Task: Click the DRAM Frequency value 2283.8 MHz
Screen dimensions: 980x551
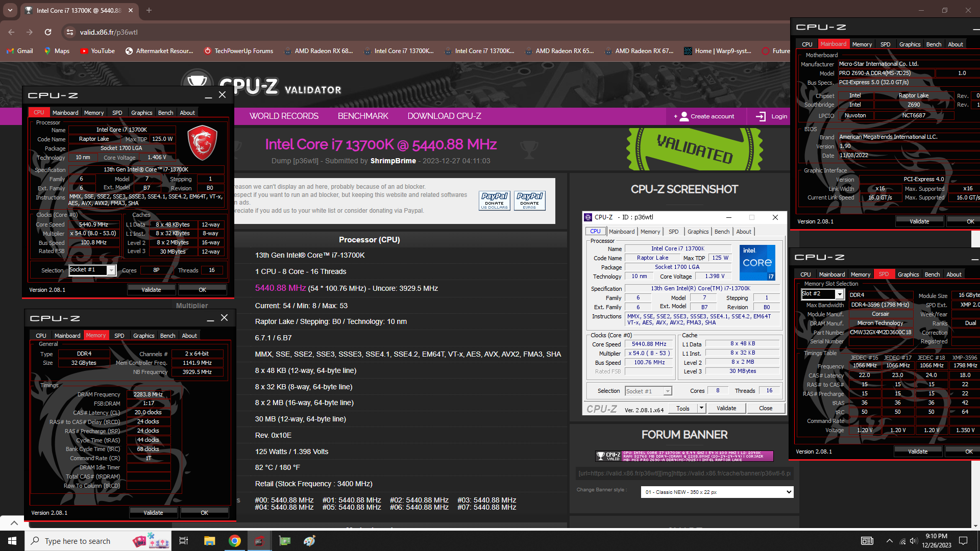Action: click(x=148, y=394)
